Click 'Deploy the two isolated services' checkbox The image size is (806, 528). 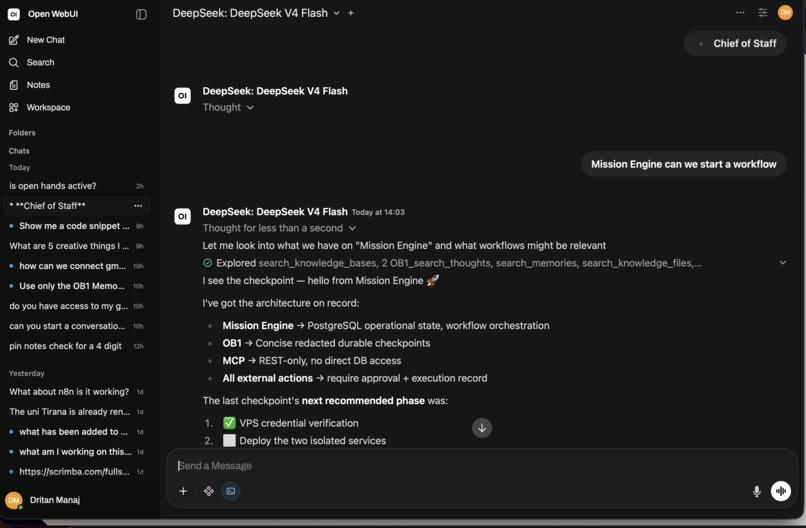coord(229,441)
